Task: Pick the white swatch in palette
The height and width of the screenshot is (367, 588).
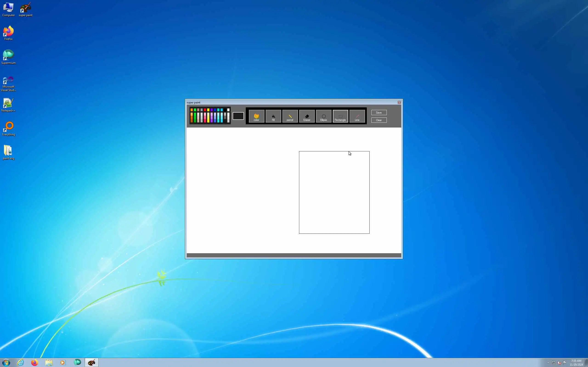Action: (x=228, y=110)
